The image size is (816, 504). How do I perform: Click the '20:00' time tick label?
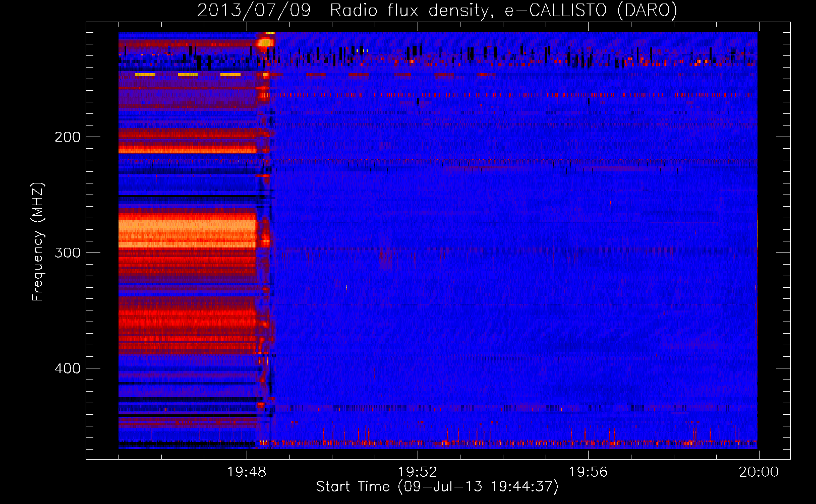coord(759,472)
